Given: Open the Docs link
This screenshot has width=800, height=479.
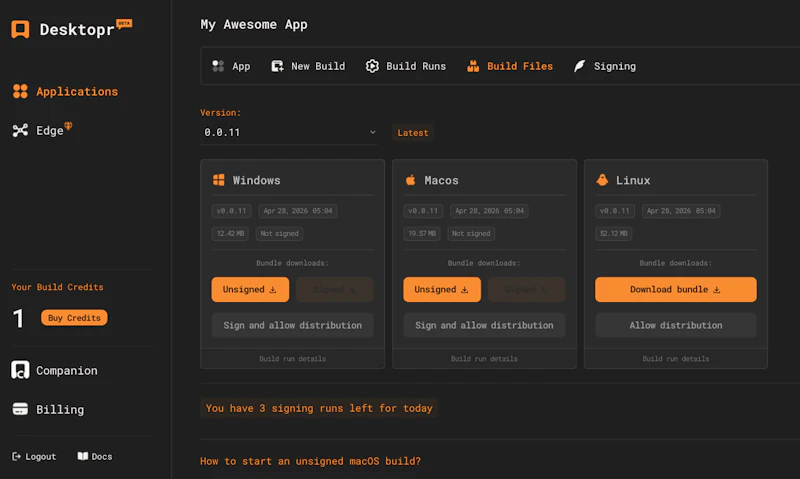Looking at the screenshot, I should tap(95, 457).
